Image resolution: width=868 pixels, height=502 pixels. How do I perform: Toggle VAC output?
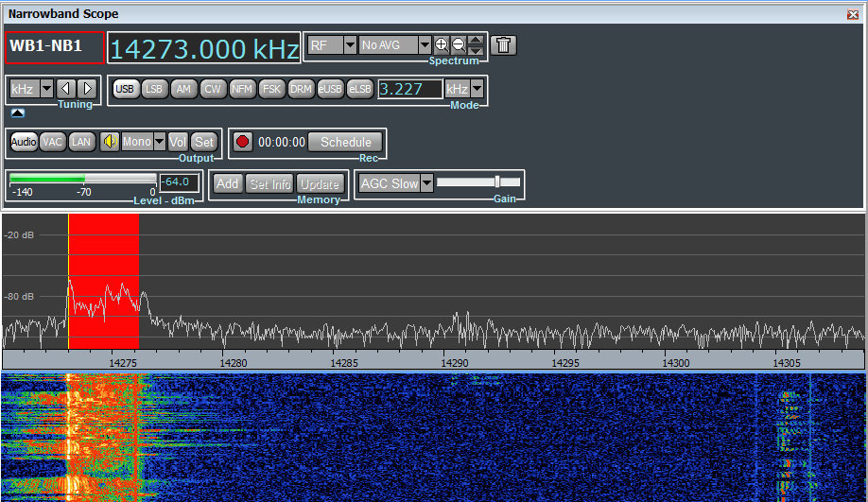tap(53, 142)
